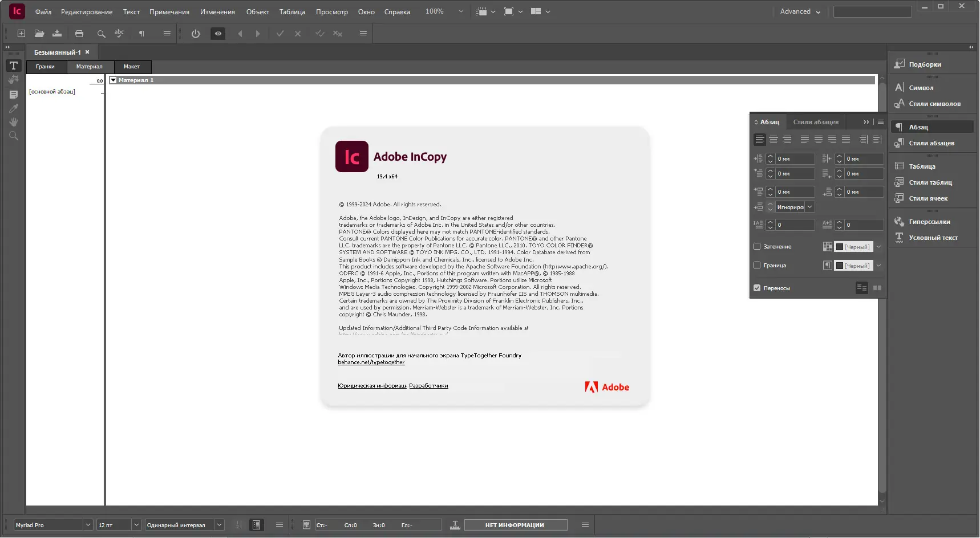Accept change checkmark icon
Screen dimensions: 980x538
coord(280,34)
